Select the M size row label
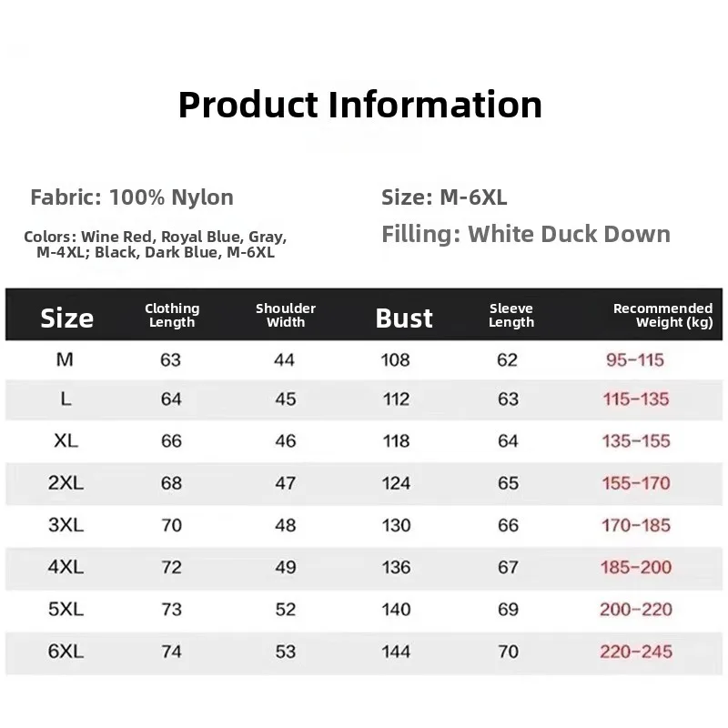Viewport: 728px width, 728px height. [65, 359]
